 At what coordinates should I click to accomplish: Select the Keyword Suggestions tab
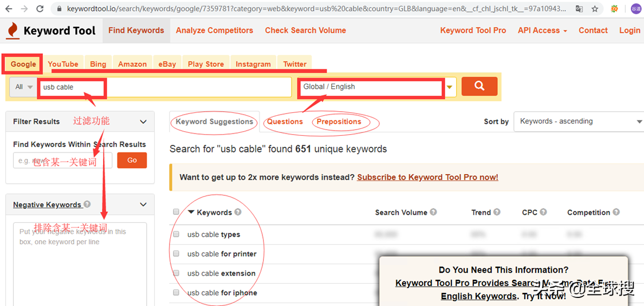click(x=214, y=121)
